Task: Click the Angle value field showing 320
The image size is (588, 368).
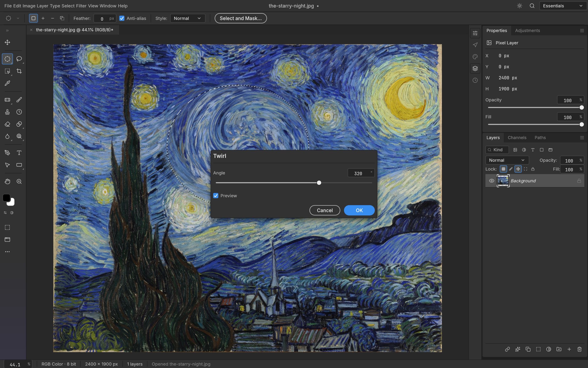Action: (x=361, y=173)
